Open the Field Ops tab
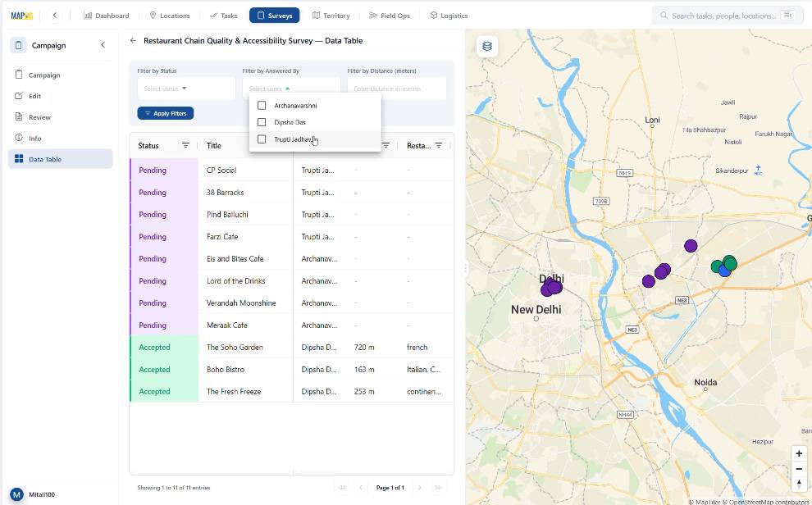Viewport: 812px width, 505px height. pos(390,16)
